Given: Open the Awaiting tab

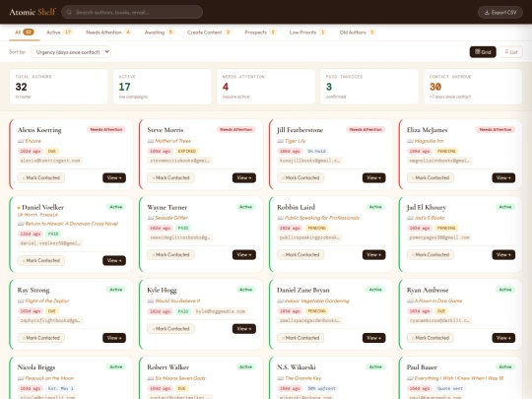Looking at the screenshot, I should (160, 33).
